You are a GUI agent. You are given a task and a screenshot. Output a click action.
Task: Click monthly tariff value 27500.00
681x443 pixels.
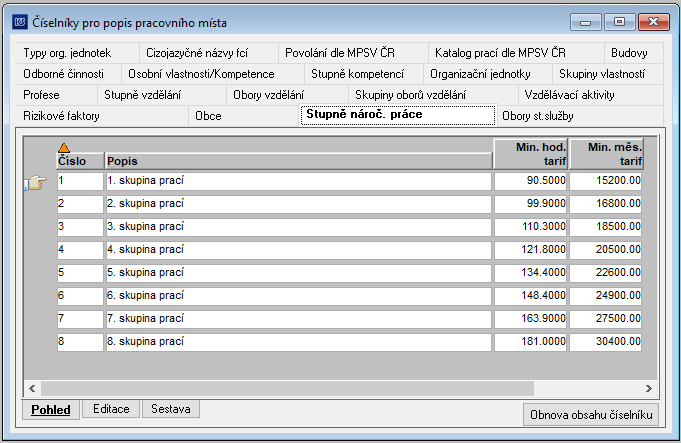click(605, 319)
